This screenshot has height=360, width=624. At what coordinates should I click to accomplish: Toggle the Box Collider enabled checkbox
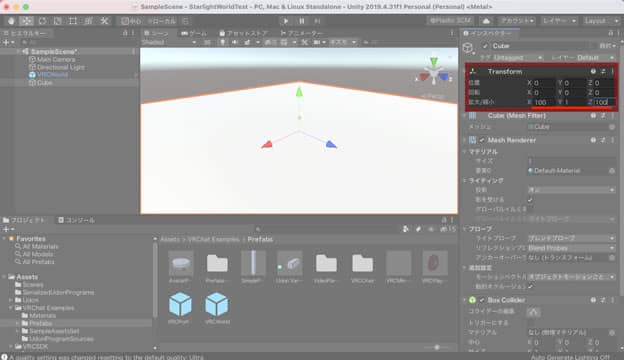coord(482,300)
